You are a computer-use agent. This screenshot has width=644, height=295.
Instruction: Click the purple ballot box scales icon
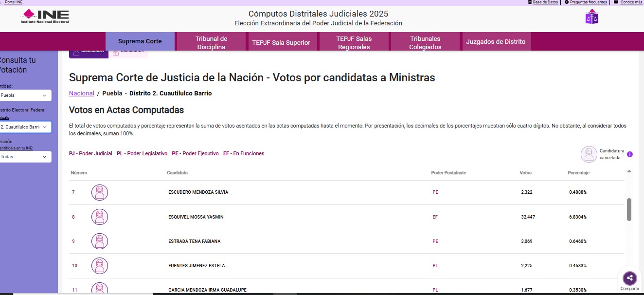(591, 17)
